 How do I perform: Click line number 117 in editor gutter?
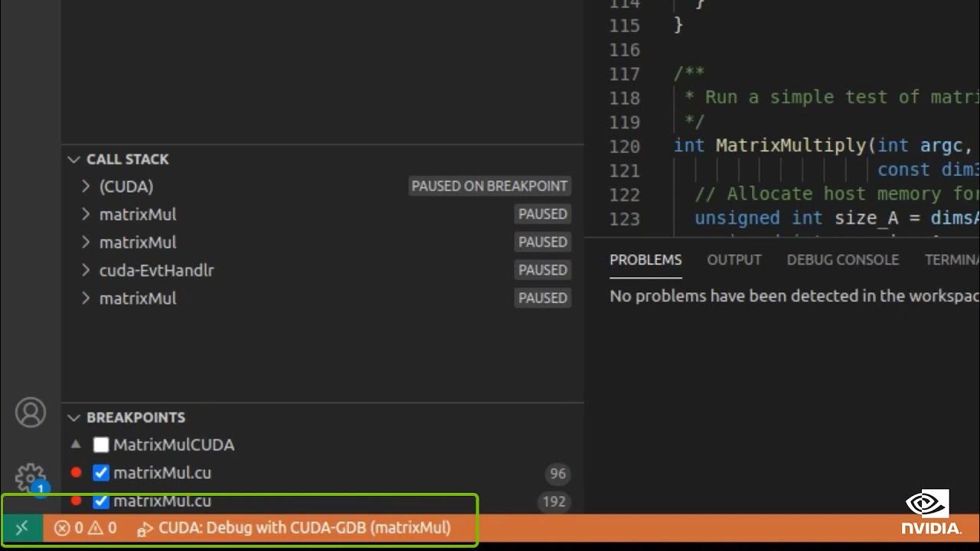(x=625, y=73)
